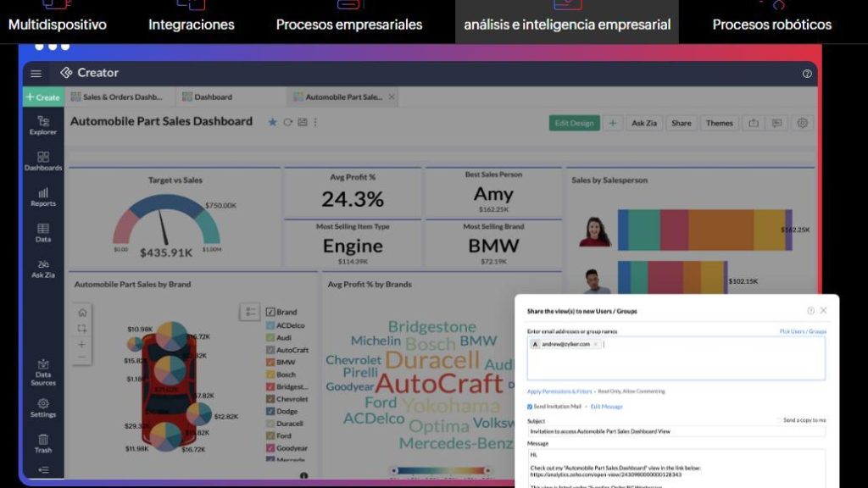Open Apply Permissions & Filters link
This screenshot has width=868, height=488.
559,391
